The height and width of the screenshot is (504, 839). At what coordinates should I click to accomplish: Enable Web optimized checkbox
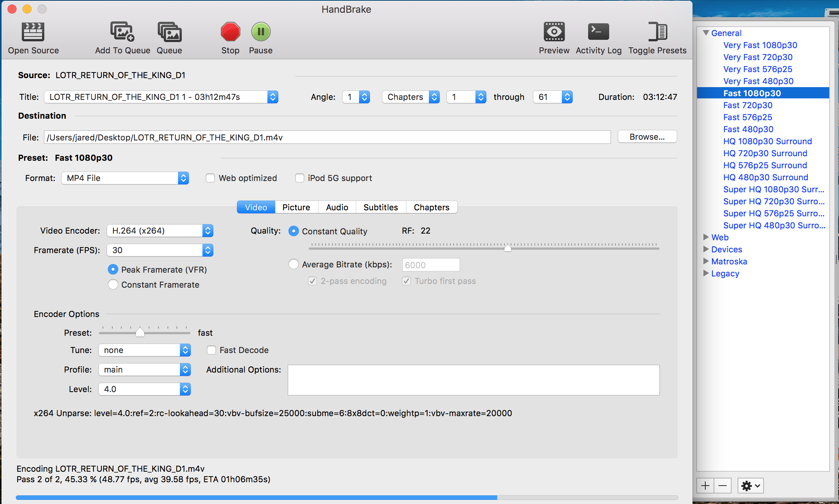[210, 178]
